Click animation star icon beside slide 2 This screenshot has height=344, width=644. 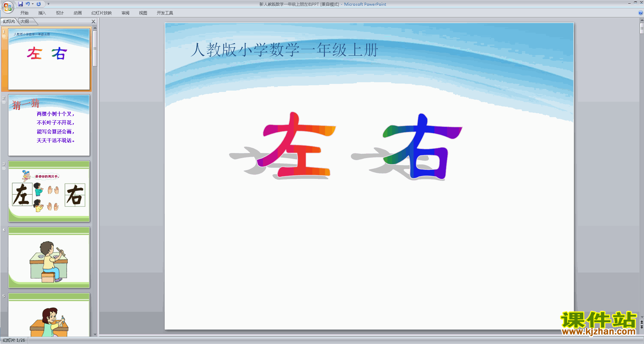(x=4, y=102)
